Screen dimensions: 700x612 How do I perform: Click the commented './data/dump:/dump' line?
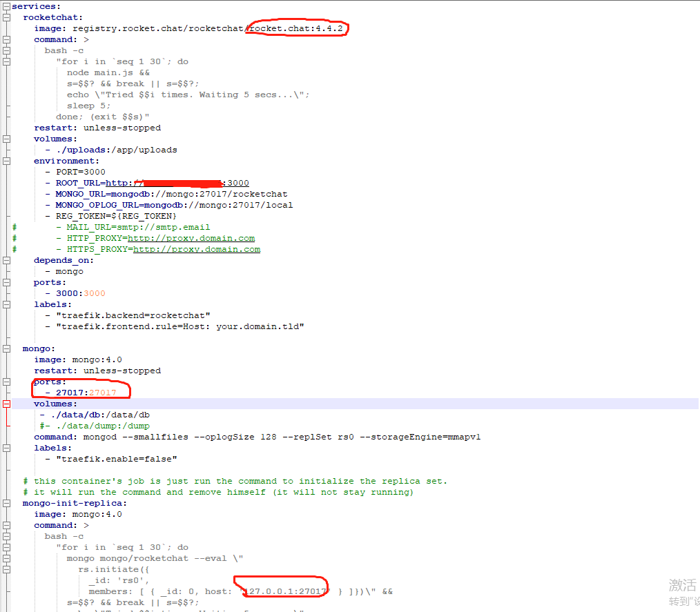coord(95,426)
